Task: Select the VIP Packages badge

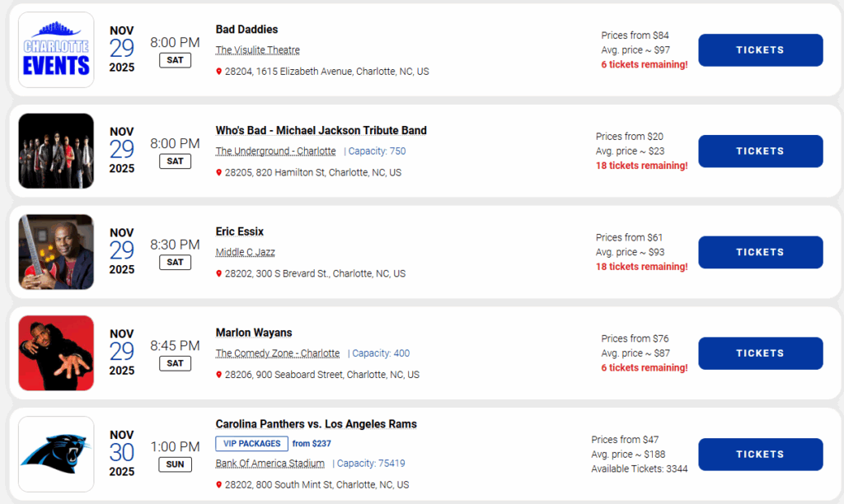Action: [x=251, y=444]
